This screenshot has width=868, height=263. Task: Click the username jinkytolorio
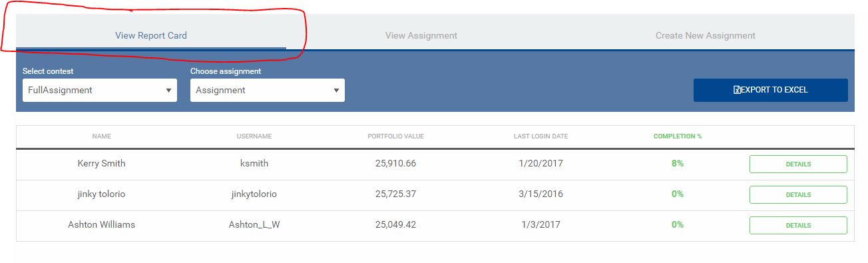pyautogui.click(x=254, y=194)
